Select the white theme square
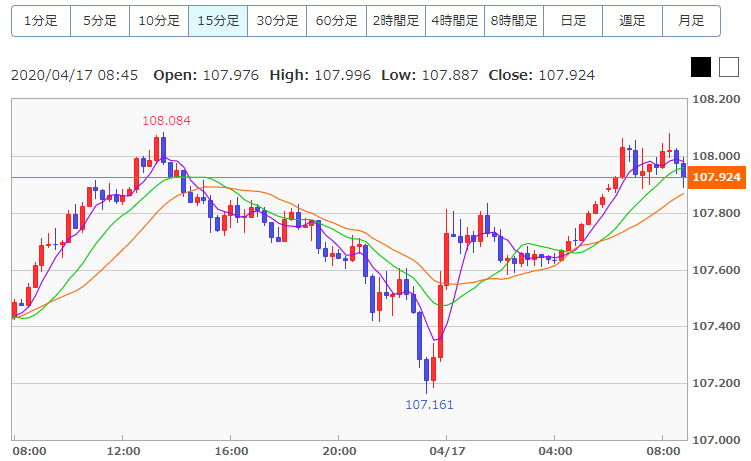This screenshot has height=461, width=751. pyautogui.click(x=729, y=67)
